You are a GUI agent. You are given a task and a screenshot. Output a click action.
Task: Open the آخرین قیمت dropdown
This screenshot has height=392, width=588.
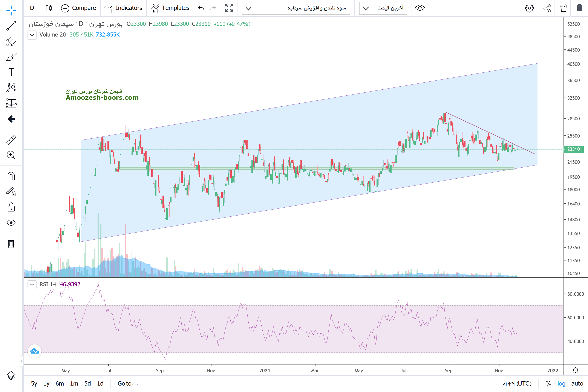(x=383, y=8)
